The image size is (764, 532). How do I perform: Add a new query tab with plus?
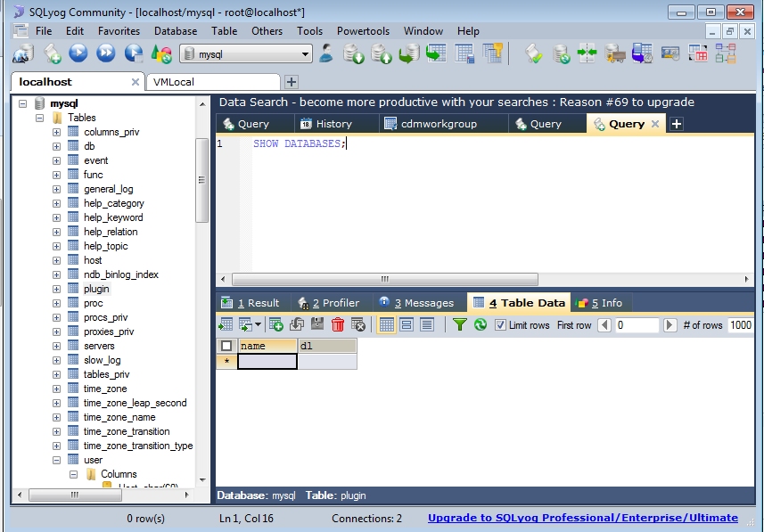coord(677,124)
